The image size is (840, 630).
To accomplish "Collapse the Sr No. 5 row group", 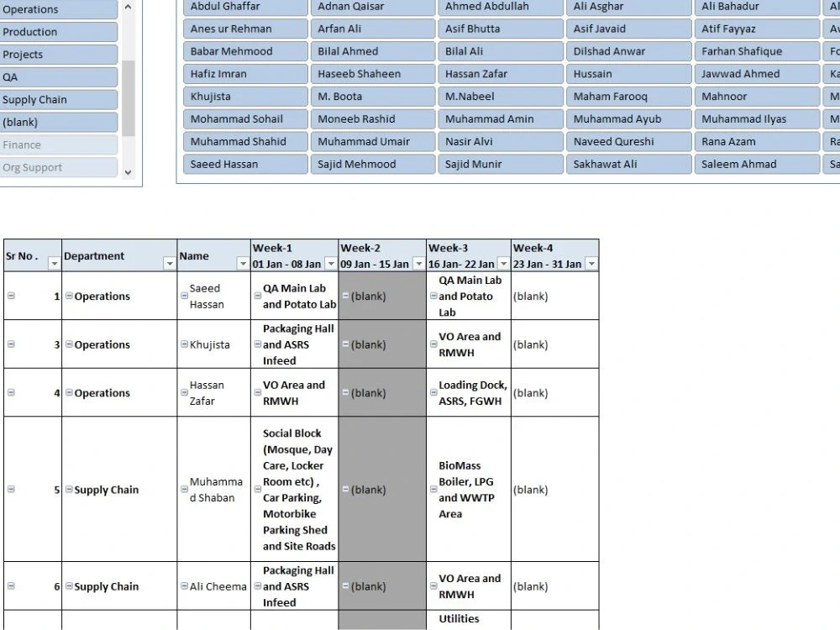I will pyautogui.click(x=11, y=489).
